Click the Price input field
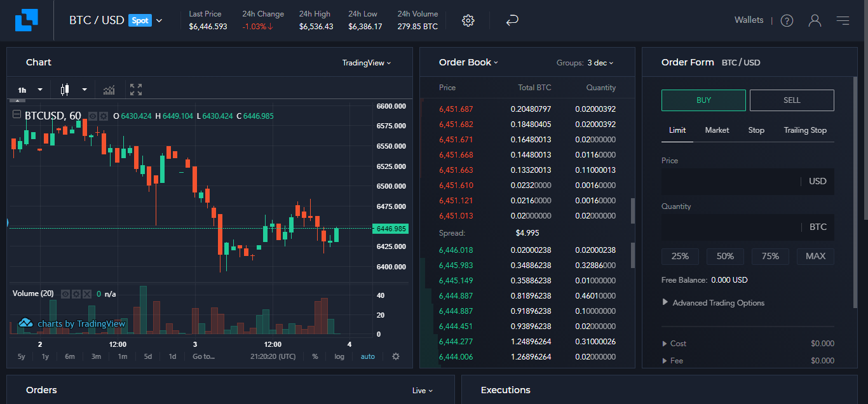Image resolution: width=868 pixels, height=404 pixels. [x=731, y=181]
